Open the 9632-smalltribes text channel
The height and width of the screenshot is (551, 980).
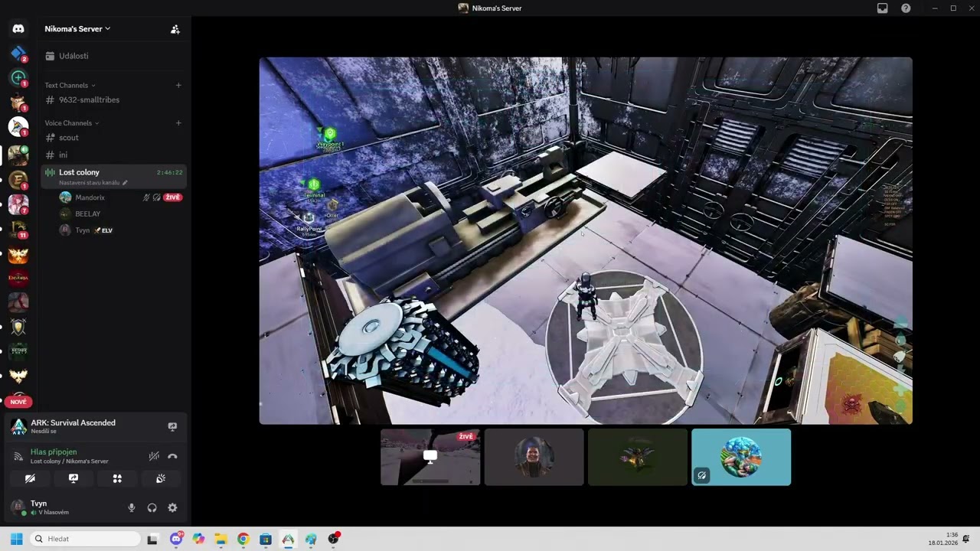click(x=113, y=99)
